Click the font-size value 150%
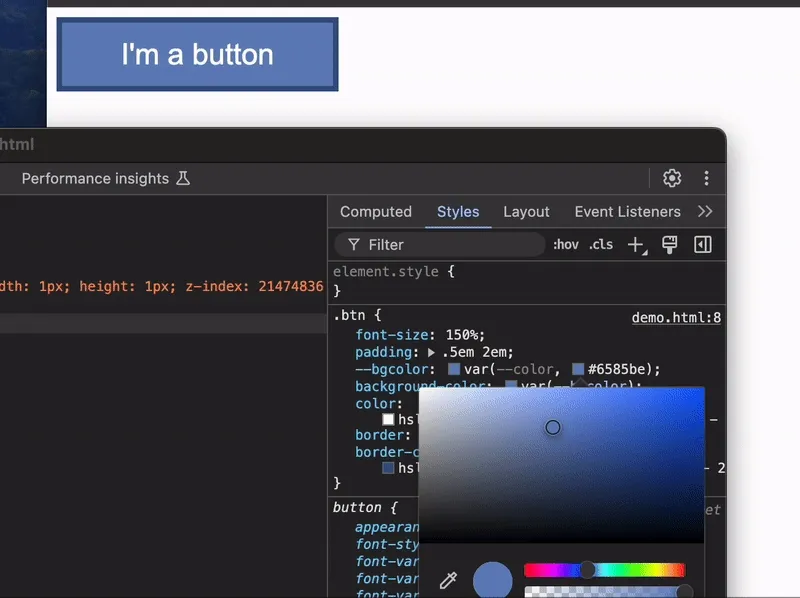The image size is (800, 598). (x=462, y=335)
